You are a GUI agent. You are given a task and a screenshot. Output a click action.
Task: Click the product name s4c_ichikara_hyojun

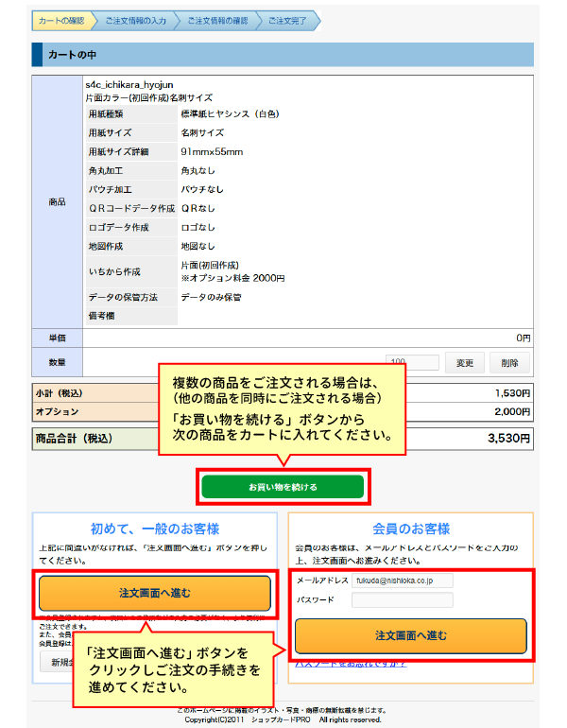click(x=129, y=84)
